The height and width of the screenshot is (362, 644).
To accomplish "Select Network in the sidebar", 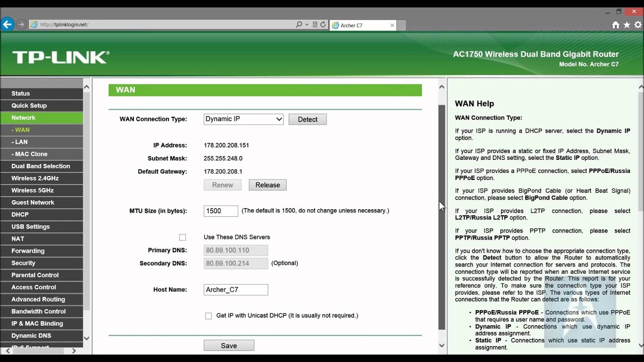I will (x=41, y=118).
